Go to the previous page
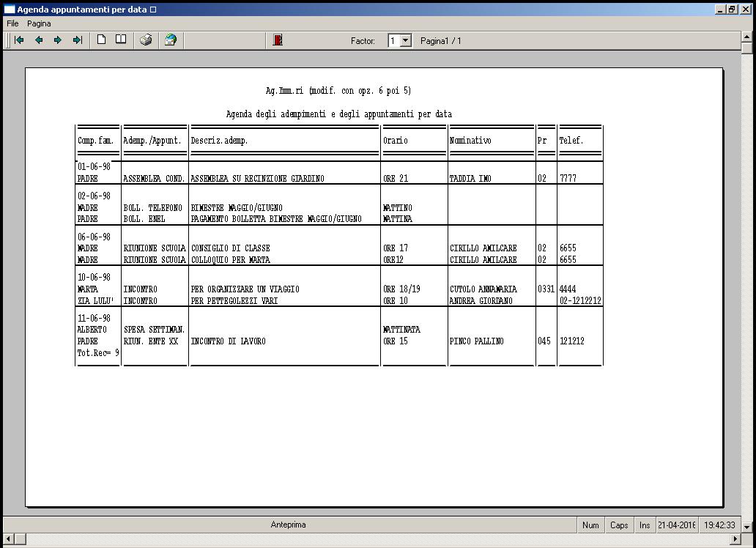 [39, 40]
